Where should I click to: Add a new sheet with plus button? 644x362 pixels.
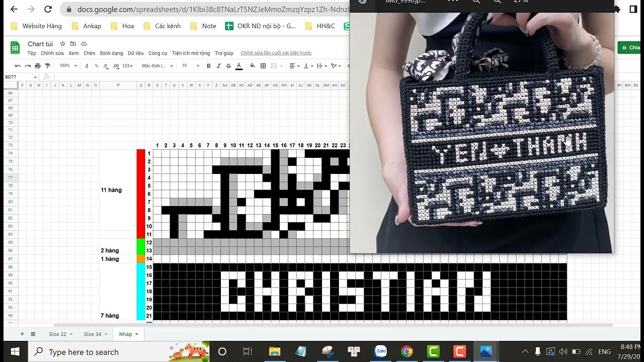[x=22, y=334]
